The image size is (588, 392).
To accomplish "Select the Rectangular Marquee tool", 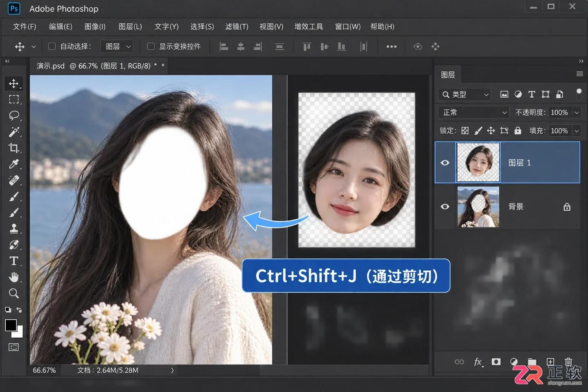I will pyautogui.click(x=14, y=100).
